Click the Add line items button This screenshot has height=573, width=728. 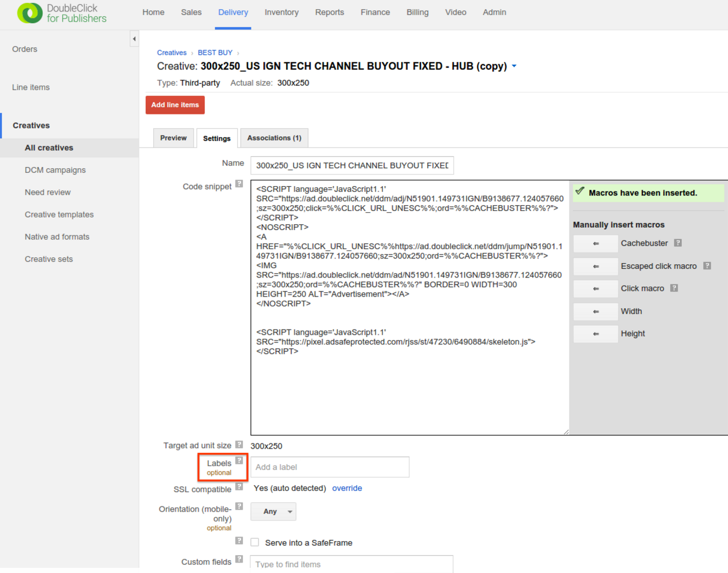click(175, 105)
